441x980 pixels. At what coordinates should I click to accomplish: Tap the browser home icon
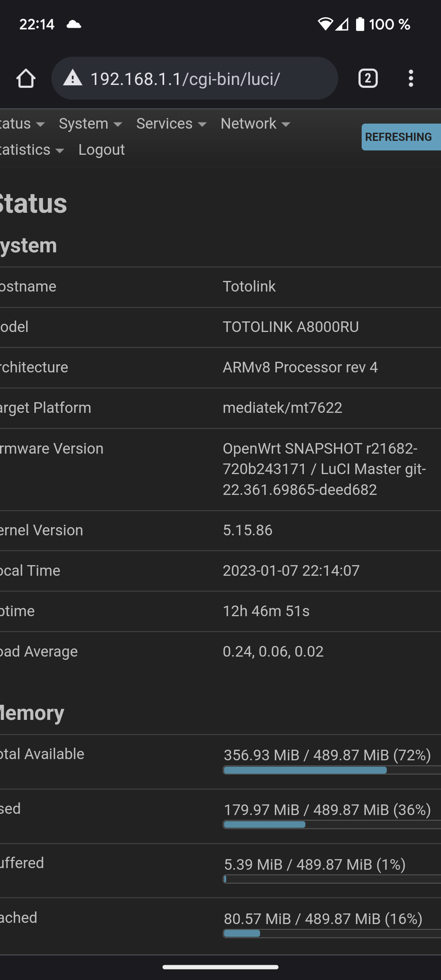(26, 78)
